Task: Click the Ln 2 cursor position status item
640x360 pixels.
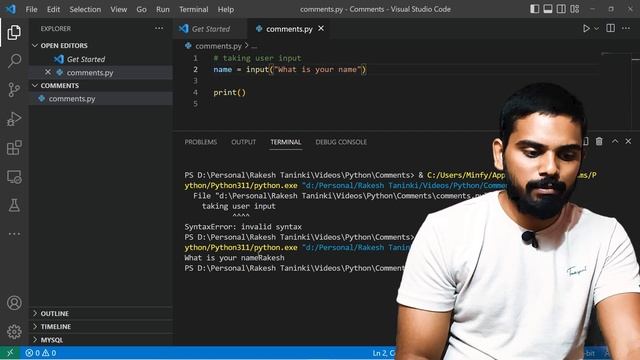Action: click(x=384, y=353)
